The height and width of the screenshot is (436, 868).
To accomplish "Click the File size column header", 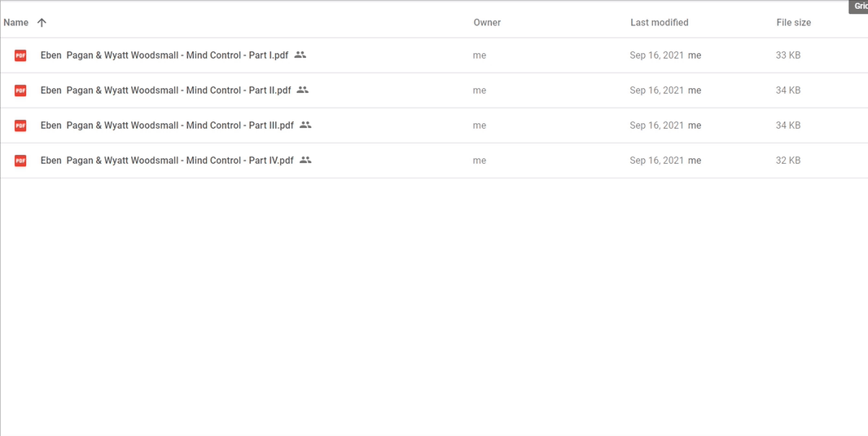I will 794,23.
